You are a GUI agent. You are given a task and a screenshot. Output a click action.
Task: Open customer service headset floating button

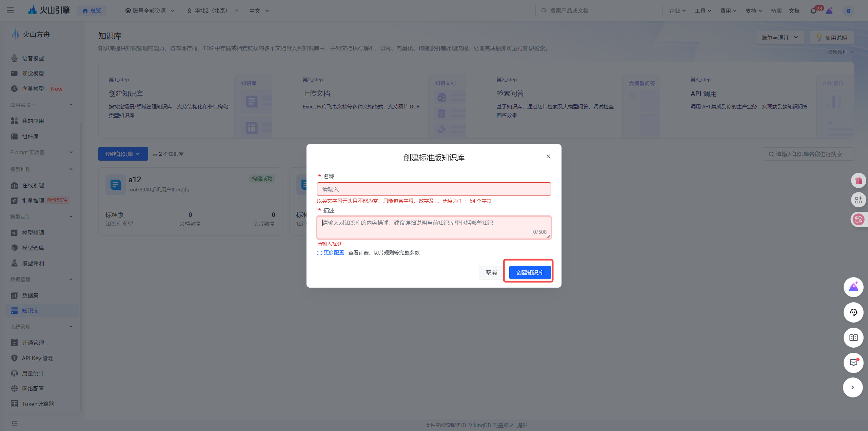[853, 312]
